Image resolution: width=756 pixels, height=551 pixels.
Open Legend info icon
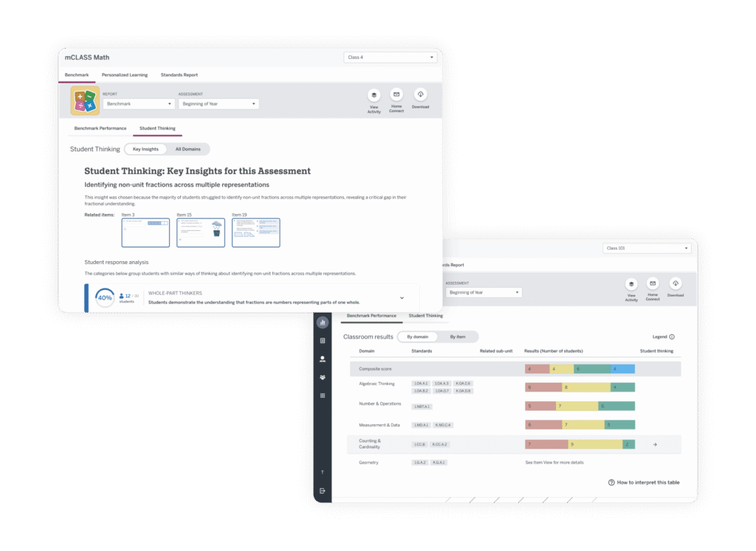click(x=672, y=336)
